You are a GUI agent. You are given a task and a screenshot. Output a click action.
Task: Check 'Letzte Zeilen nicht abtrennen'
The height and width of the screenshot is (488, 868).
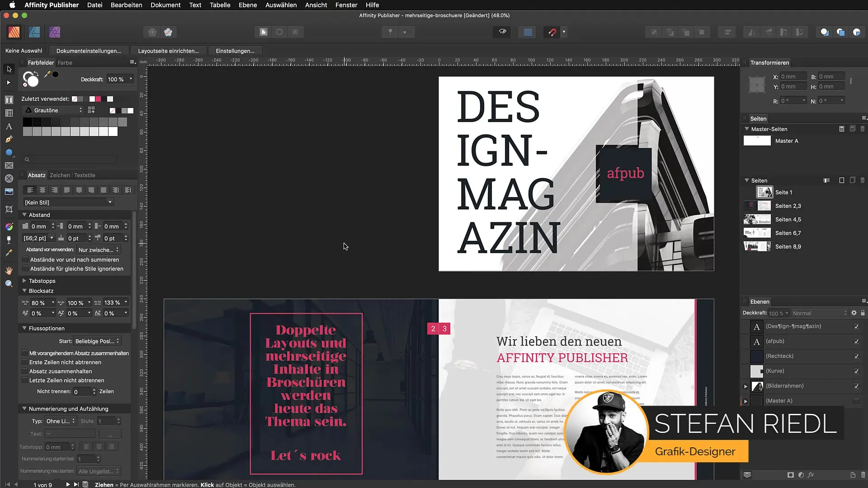pos(24,380)
